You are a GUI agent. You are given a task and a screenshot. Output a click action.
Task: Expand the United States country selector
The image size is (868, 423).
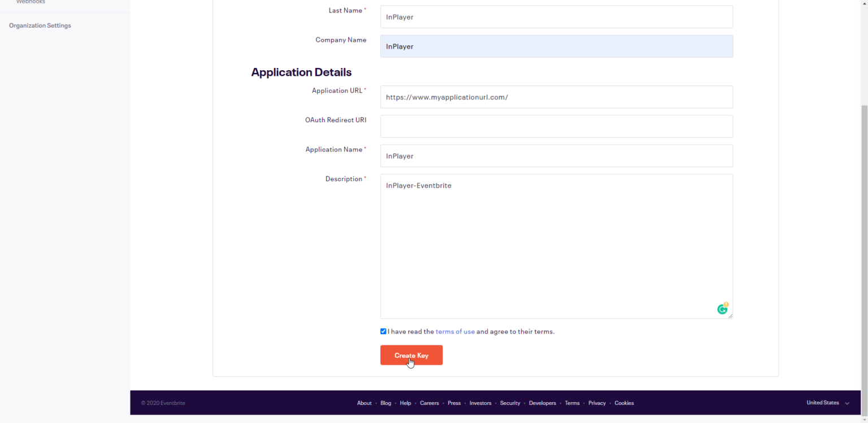(823, 403)
